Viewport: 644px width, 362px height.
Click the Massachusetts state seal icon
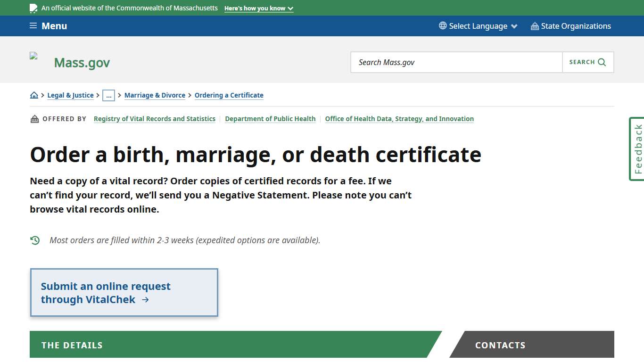(x=33, y=8)
